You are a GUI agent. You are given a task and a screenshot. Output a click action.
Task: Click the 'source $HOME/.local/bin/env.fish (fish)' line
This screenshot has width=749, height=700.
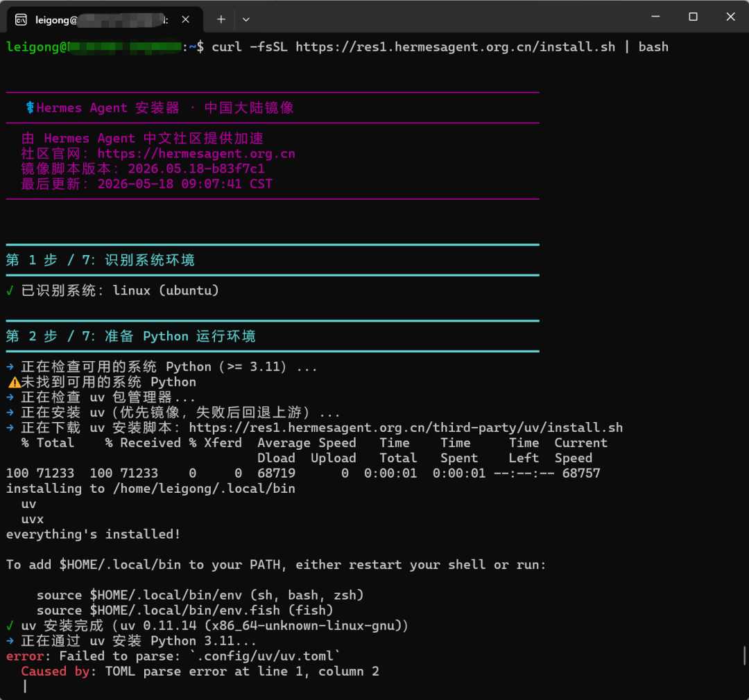[185, 610]
